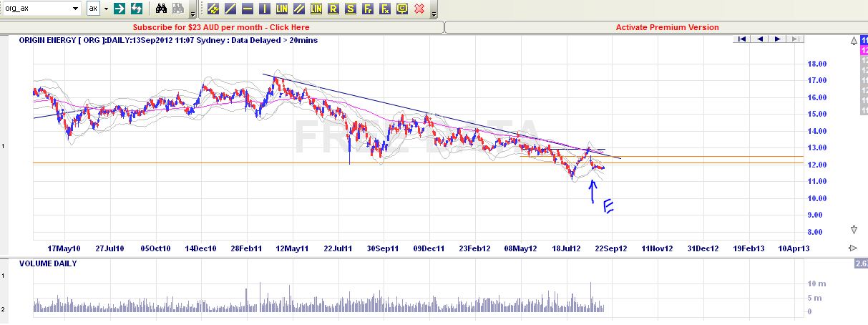Select the first yellow zigzag drawing tool

tap(214, 9)
